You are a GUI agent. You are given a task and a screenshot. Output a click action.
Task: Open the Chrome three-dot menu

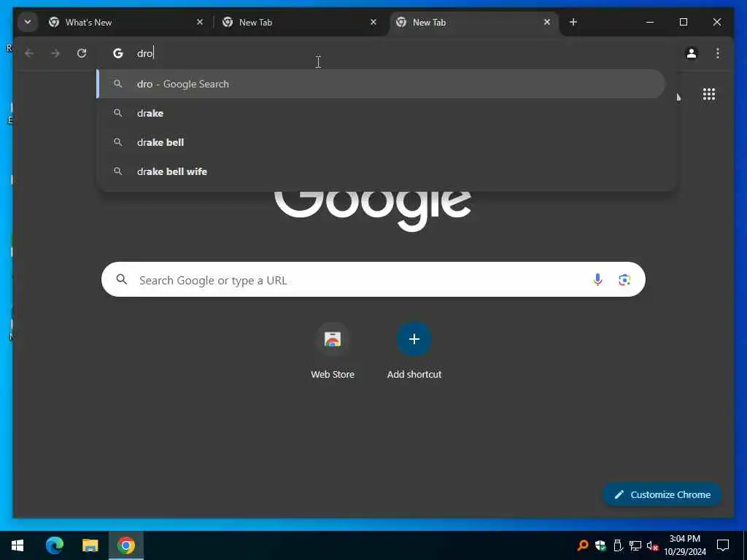(x=718, y=53)
